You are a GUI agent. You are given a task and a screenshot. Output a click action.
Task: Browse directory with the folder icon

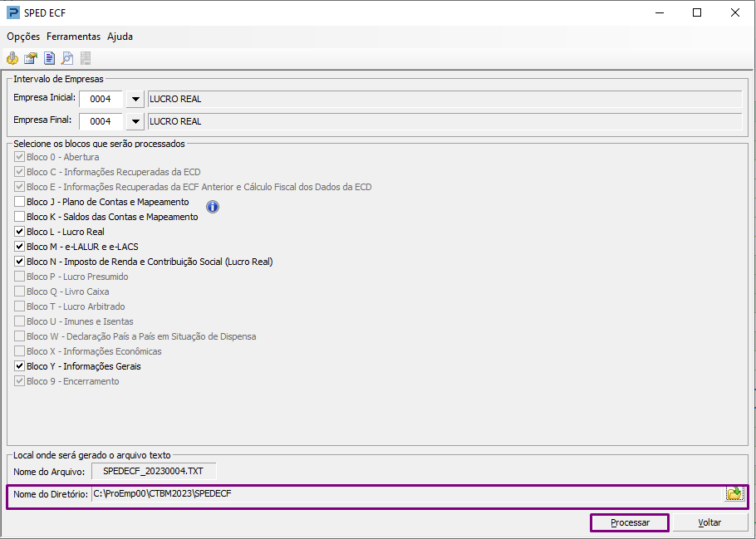tap(734, 493)
